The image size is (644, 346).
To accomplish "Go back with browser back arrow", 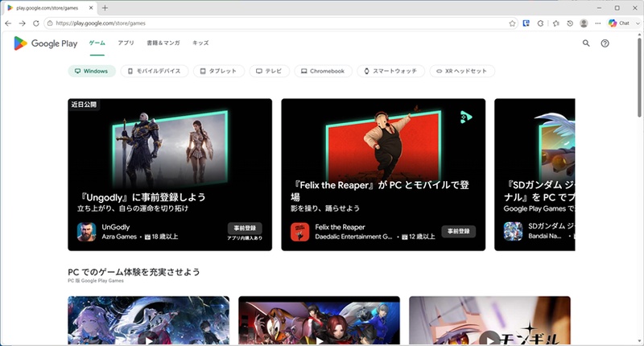I will pos(8,23).
